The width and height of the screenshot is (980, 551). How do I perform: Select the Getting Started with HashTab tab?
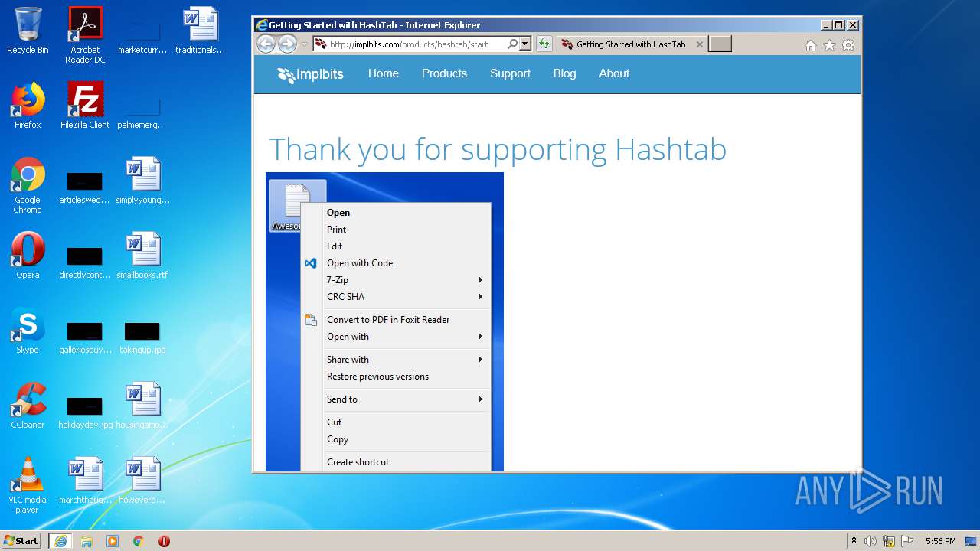631,44
